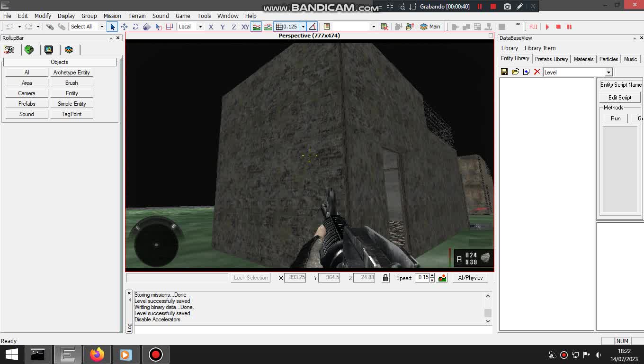Viewport: 644px width, 364px height.
Task: Open the Local coordinate system dropdown
Action: 200,27
